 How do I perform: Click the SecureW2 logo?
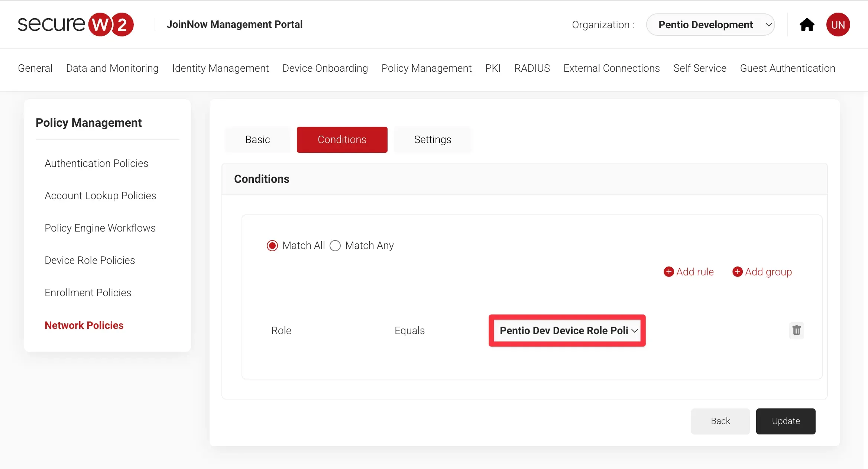(x=75, y=25)
